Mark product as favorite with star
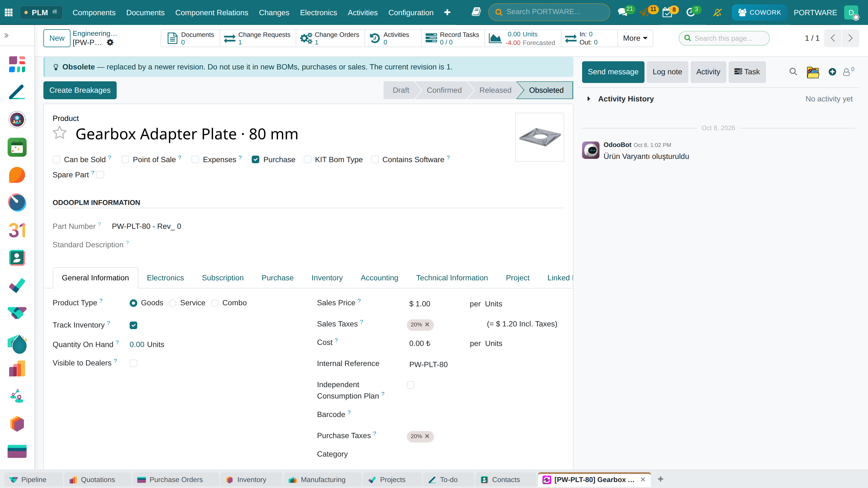Viewport: 868px width, 488px height. [60, 133]
